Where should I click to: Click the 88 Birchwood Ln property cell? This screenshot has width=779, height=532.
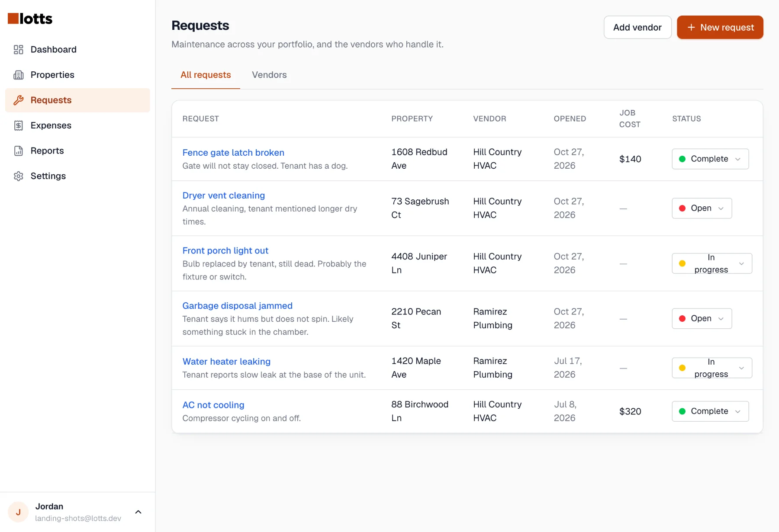point(420,411)
